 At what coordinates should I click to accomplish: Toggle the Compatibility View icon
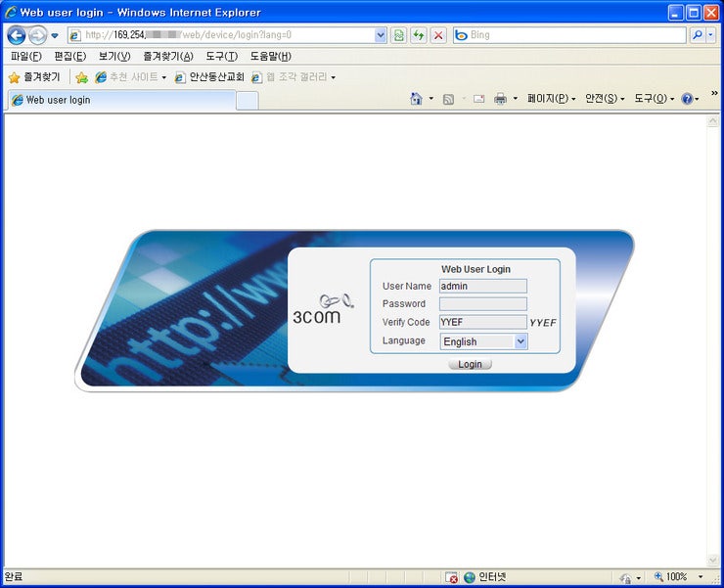pyautogui.click(x=398, y=35)
